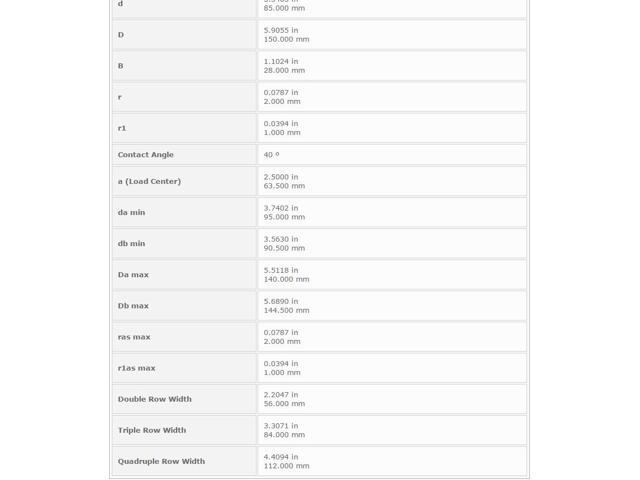Click the D dimension label cell

click(x=184, y=35)
